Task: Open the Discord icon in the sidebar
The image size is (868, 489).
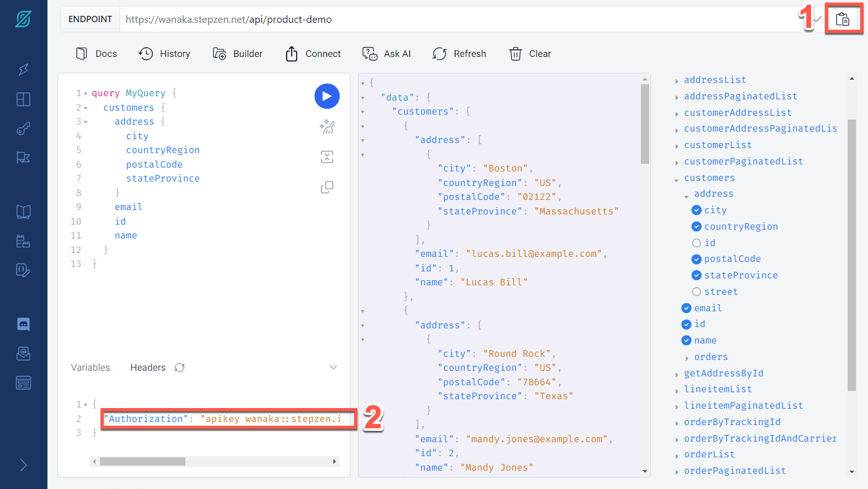Action: (x=23, y=324)
